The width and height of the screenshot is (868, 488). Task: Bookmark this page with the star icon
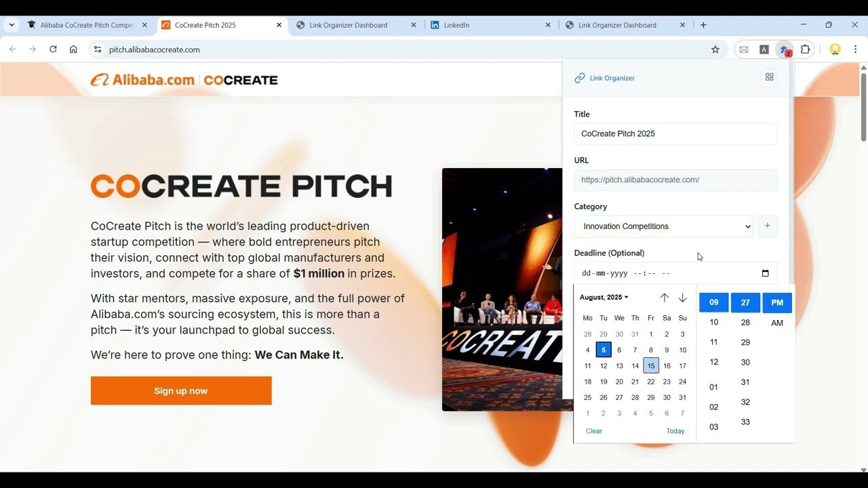pyautogui.click(x=715, y=49)
